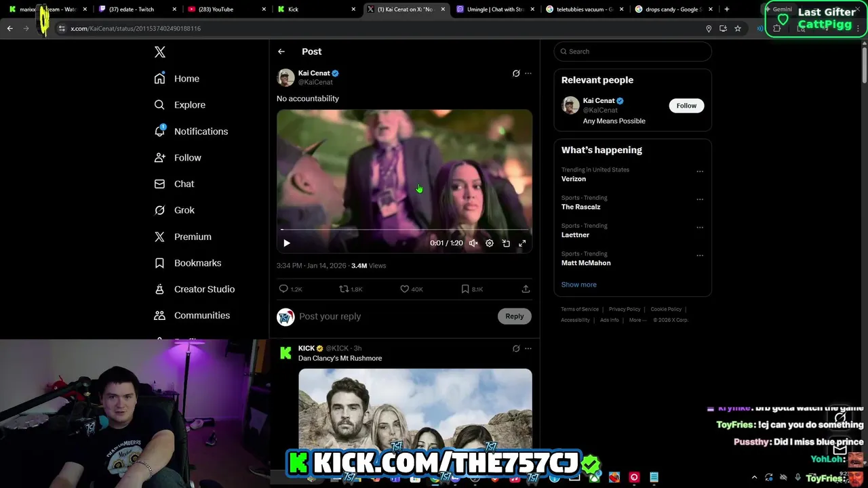
Task: Click the address bar URL
Action: [x=136, y=28]
